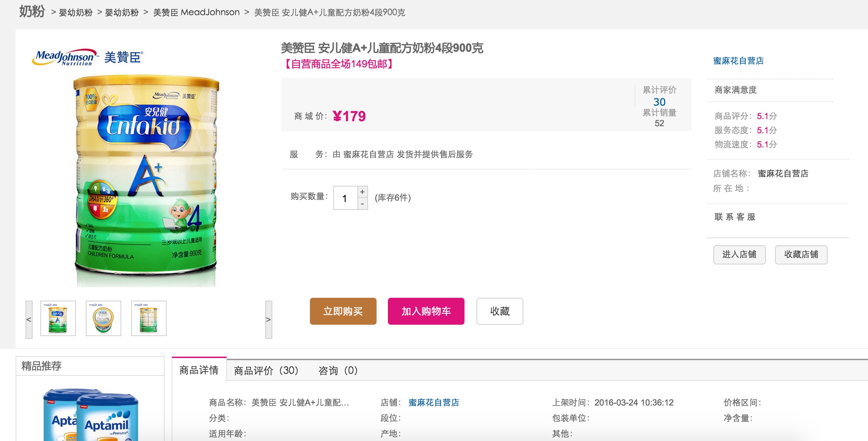Click the 商品名称 truncated value in details
The height and width of the screenshot is (441, 868).
[300, 403]
